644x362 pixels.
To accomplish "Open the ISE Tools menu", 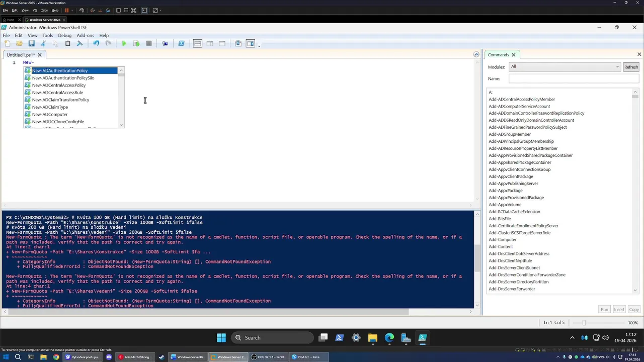I will [48, 35].
